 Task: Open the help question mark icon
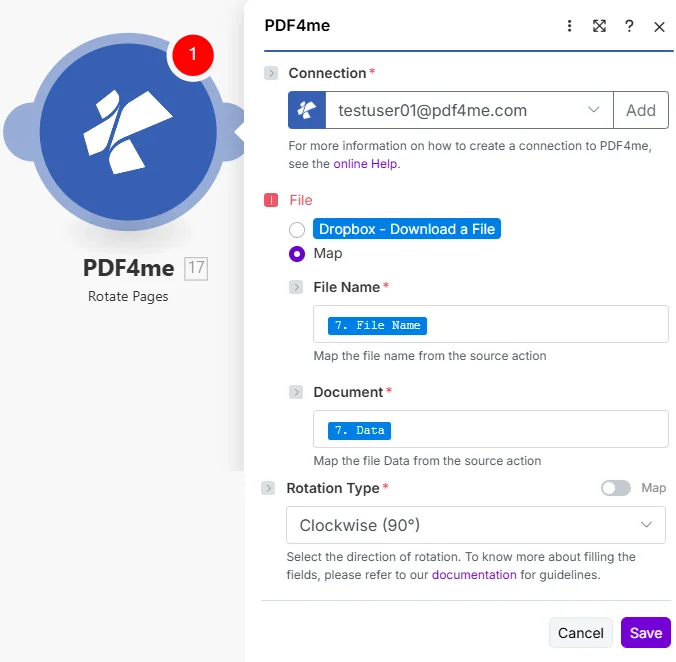(x=629, y=26)
